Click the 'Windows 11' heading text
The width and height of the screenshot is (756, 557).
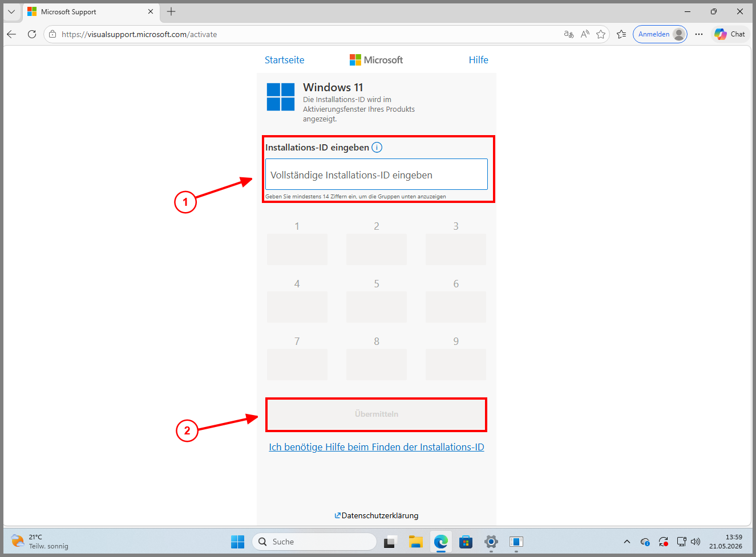[333, 87]
